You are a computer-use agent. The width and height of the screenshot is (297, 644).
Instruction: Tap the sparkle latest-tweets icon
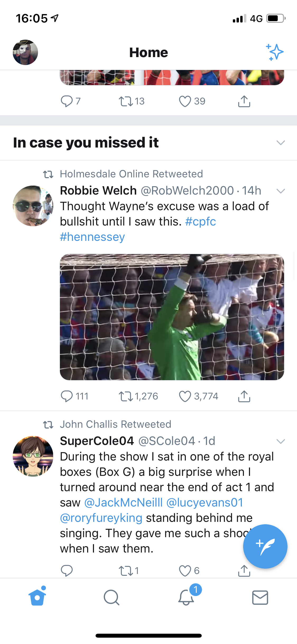[275, 52]
